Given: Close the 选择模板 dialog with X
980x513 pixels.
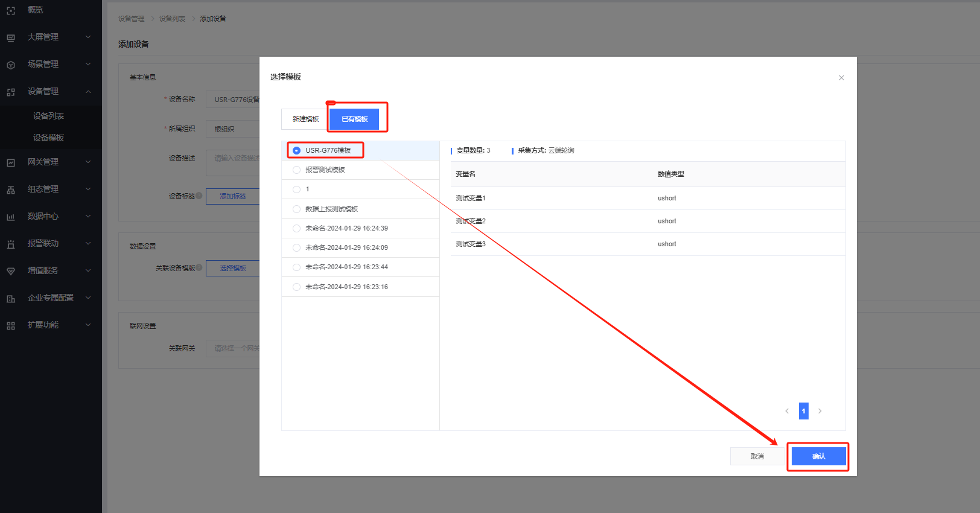Looking at the screenshot, I should point(841,78).
